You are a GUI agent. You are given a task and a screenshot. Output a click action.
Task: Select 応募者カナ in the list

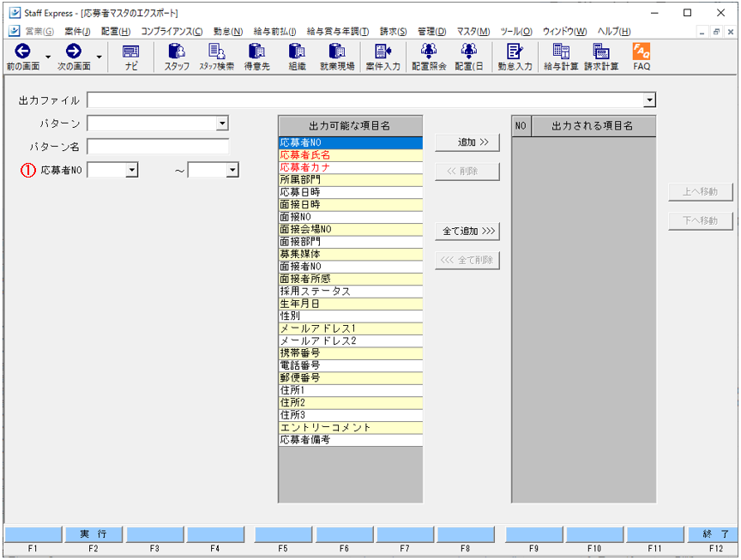pos(351,167)
